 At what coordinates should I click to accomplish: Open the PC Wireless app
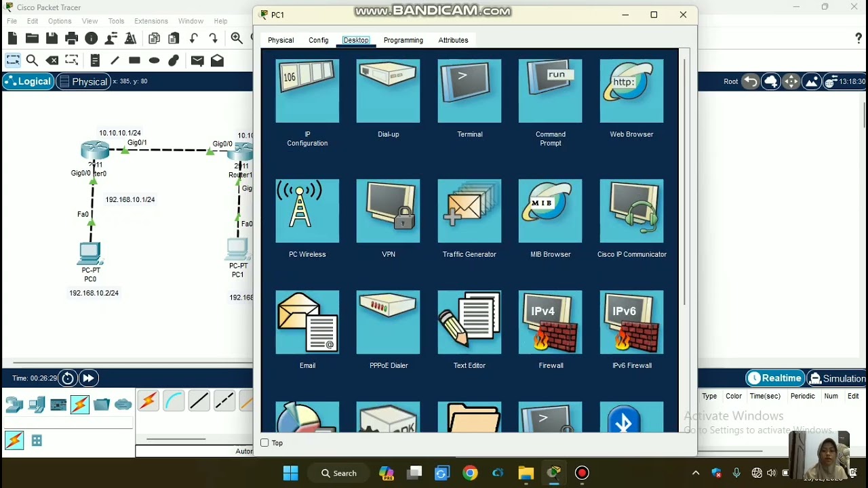click(307, 211)
